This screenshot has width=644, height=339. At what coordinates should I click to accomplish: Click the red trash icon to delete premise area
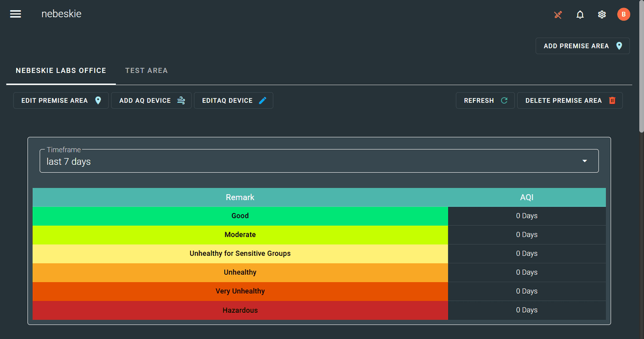coord(612,100)
